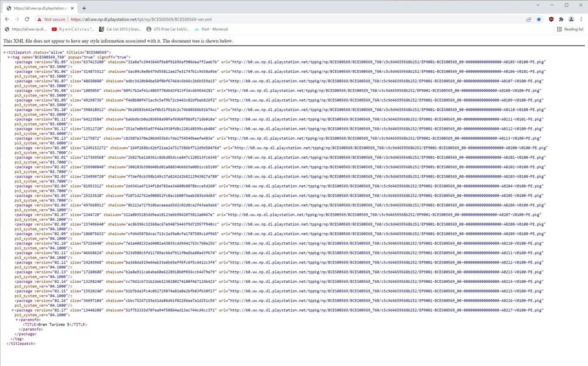This screenshot has width=588, height=366.
Task: Open the Car List 2013 bookmark
Action: click(x=120, y=29)
